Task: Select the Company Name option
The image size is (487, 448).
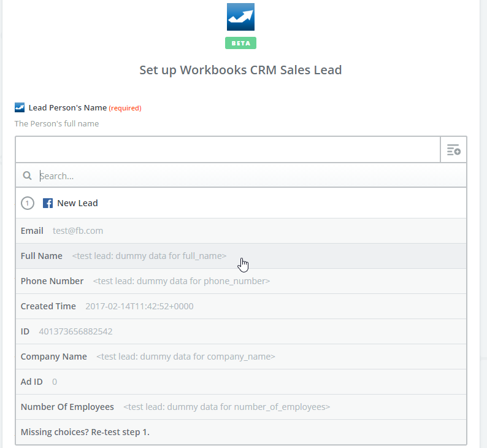Action: tap(241, 357)
